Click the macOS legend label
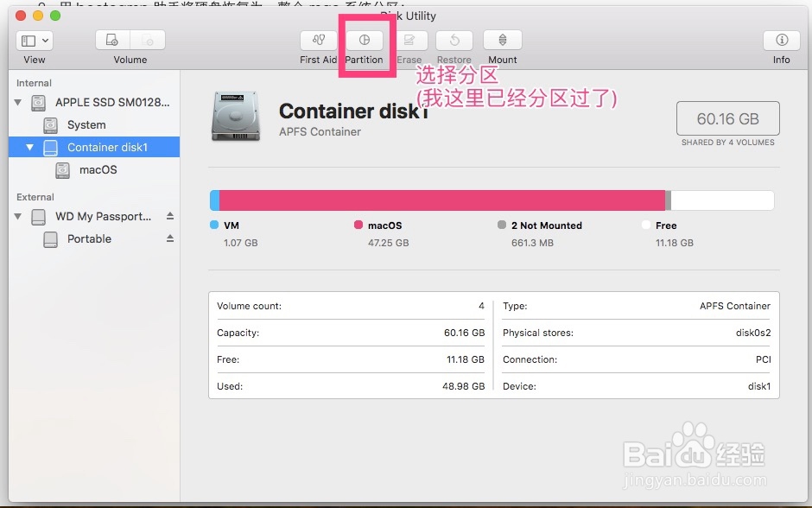 pyautogui.click(x=384, y=225)
